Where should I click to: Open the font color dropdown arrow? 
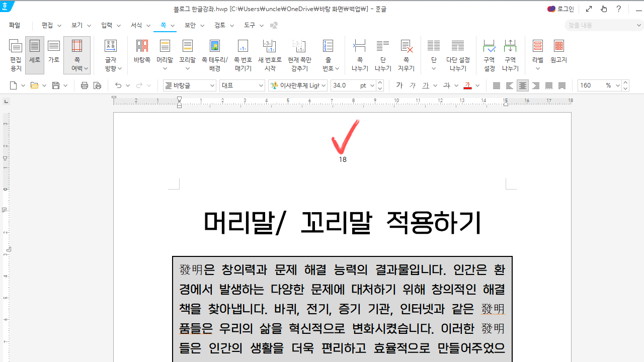point(477,85)
